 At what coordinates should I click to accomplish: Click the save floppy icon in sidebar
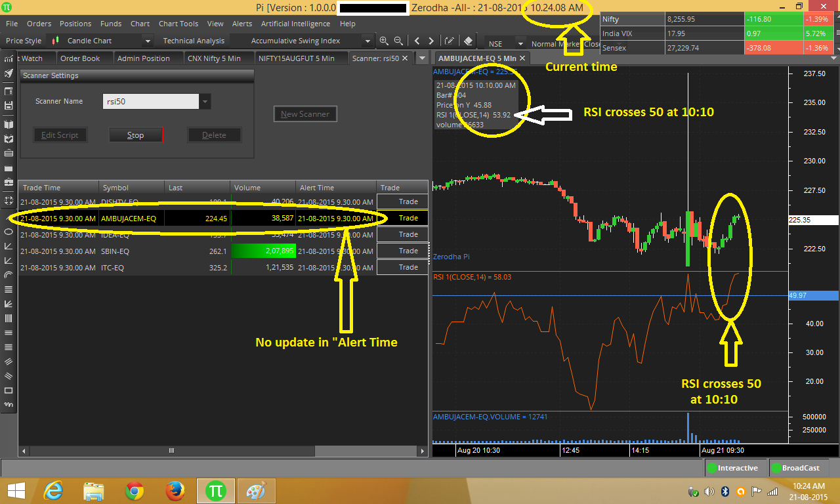[x=9, y=105]
